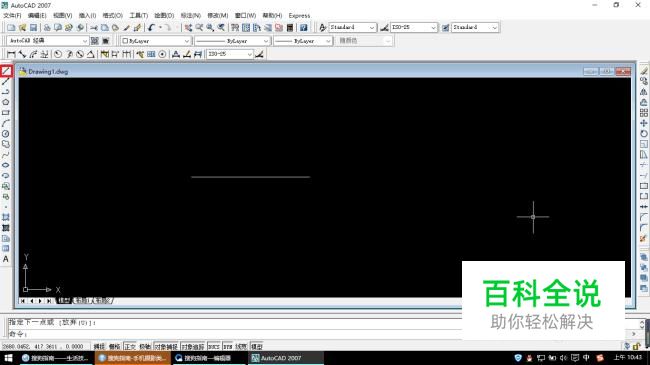Open the Help question mark icon
This screenshot has height=365, width=650.
[x=304, y=27]
